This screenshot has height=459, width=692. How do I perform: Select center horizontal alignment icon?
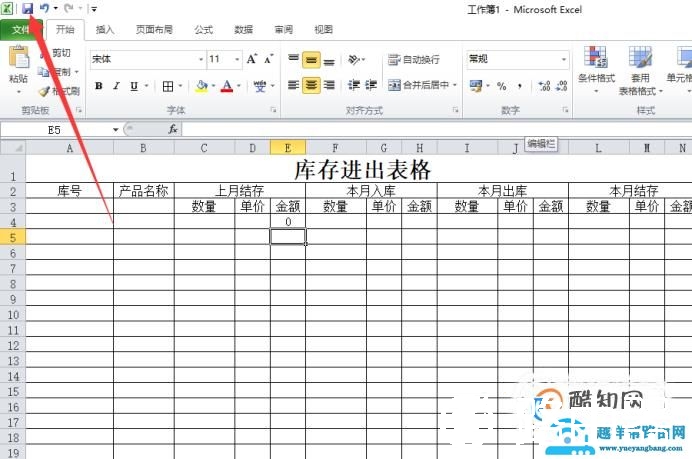311,85
